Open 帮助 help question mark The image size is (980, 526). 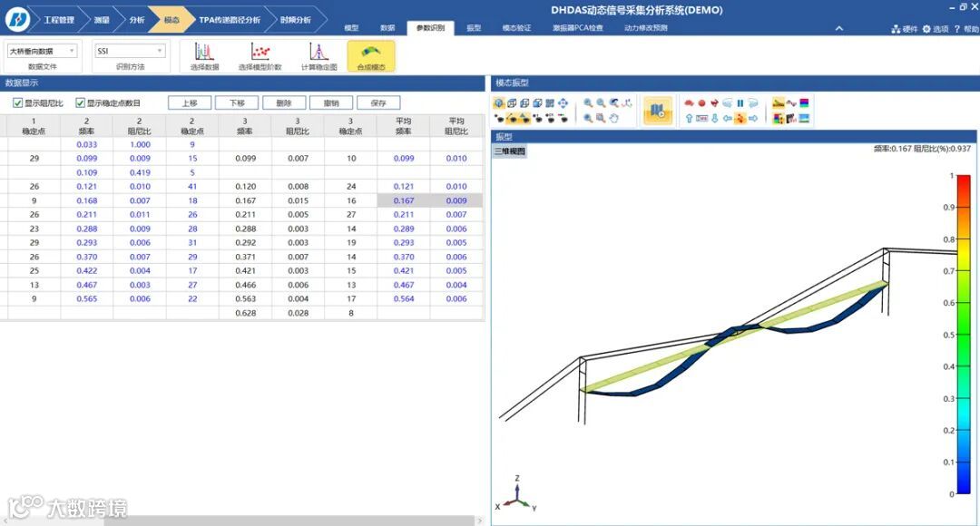(956, 29)
